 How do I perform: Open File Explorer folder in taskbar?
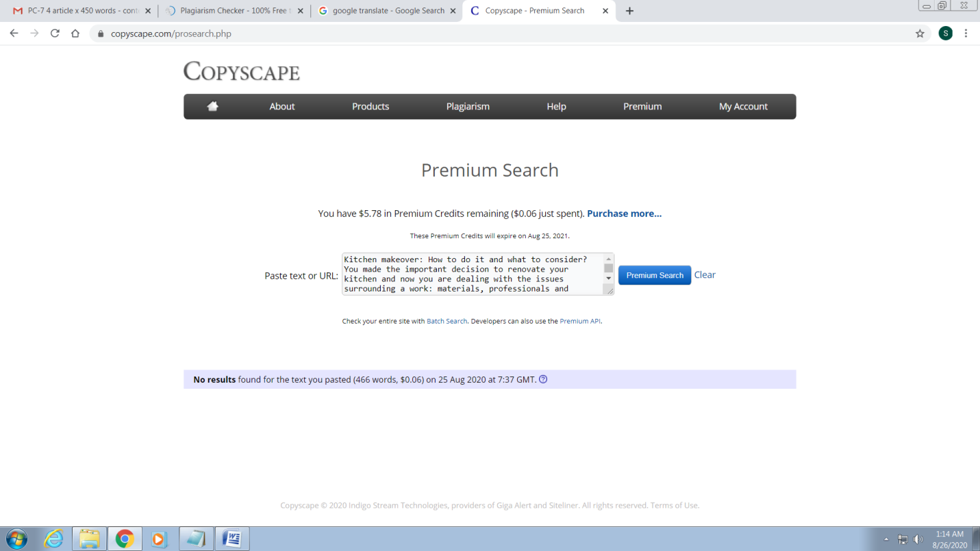point(89,539)
